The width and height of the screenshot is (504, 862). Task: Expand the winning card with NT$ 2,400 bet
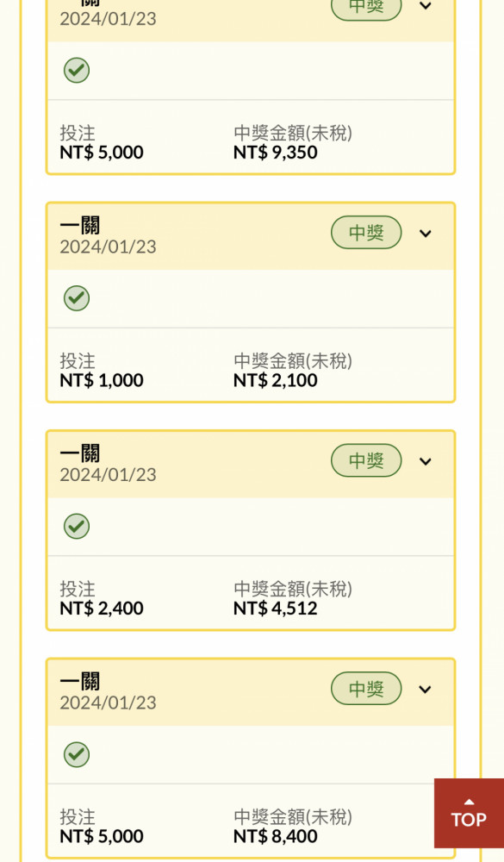425,462
